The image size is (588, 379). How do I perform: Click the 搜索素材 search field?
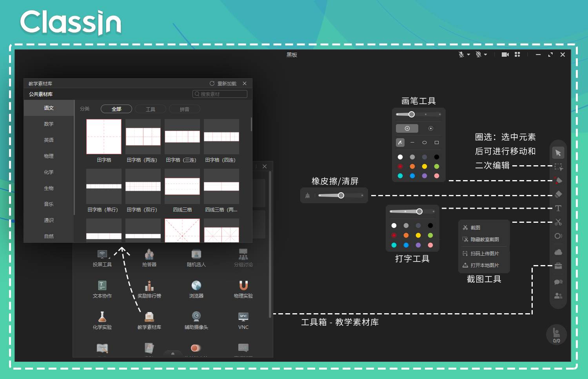[220, 94]
